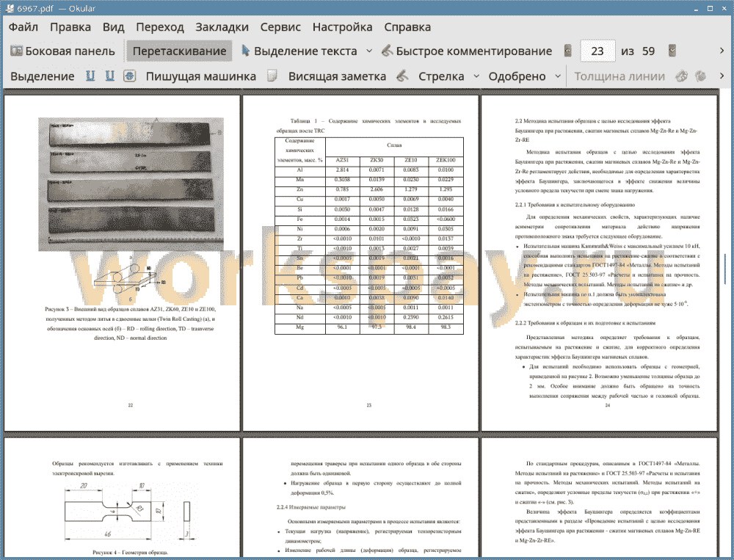Toggle the Боковая панель sidebar
The width and height of the screenshot is (734, 560).
[62, 51]
